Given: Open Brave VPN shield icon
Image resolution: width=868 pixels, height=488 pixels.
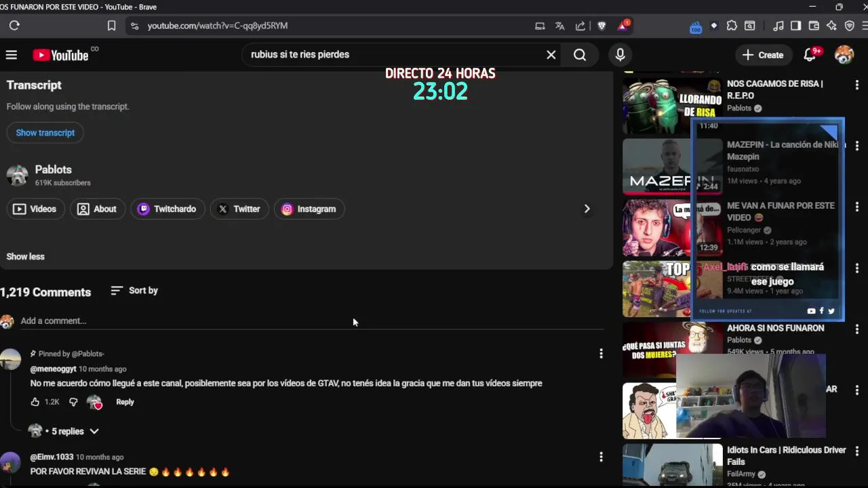Looking at the screenshot, I should [849, 26].
